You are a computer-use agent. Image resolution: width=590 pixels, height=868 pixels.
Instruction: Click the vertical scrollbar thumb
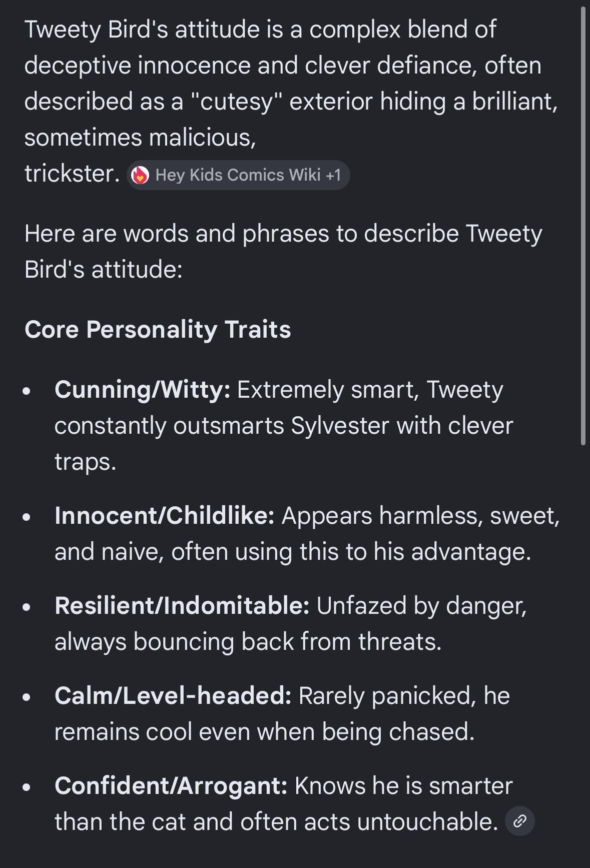[x=583, y=225]
